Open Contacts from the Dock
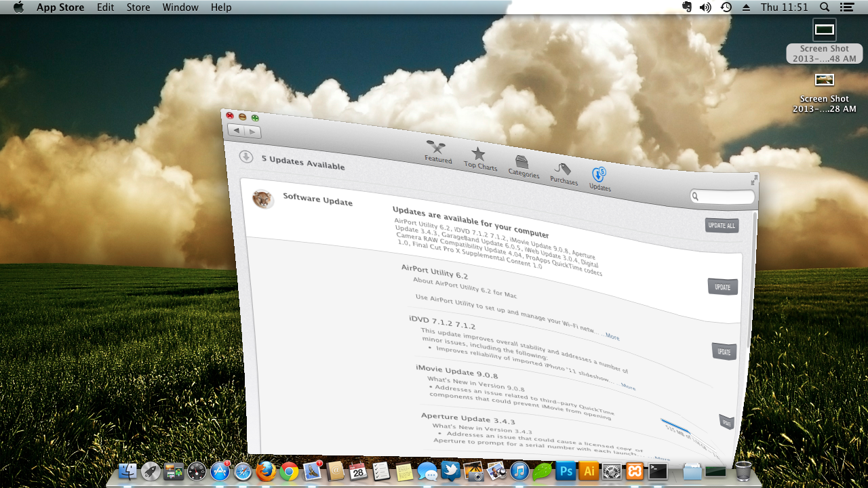Screen dimensions: 868x488 pyautogui.click(x=336, y=471)
